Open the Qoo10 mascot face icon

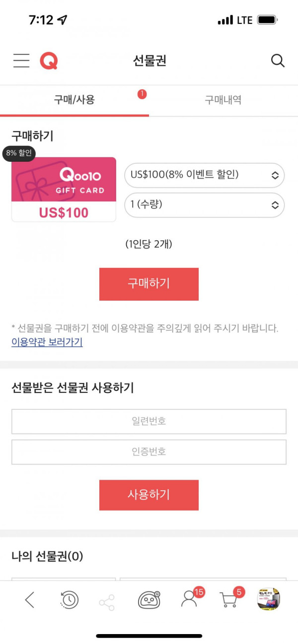[x=149, y=600]
